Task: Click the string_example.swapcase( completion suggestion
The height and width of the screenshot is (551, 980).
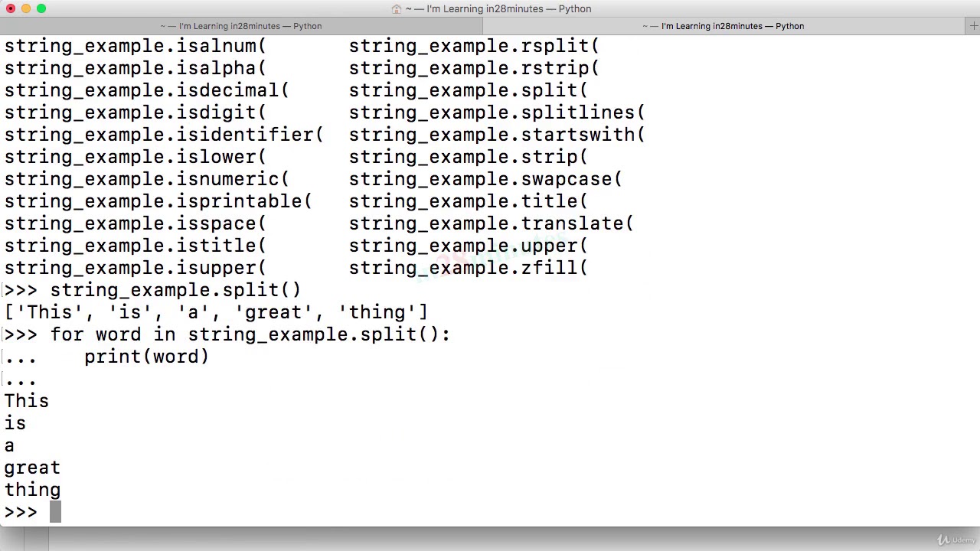Action: (x=485, y=179)
